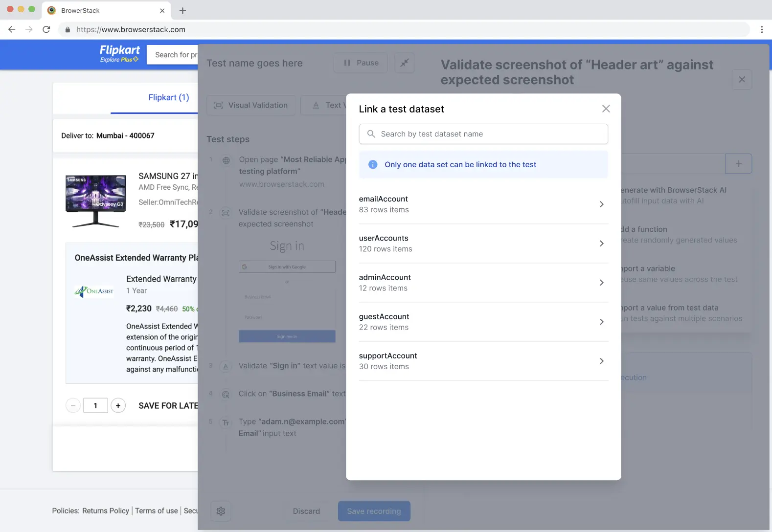Viewport: 772px width, 532px height.
Task: Open the adminAccount dataset entry
Action: point(483,283)
